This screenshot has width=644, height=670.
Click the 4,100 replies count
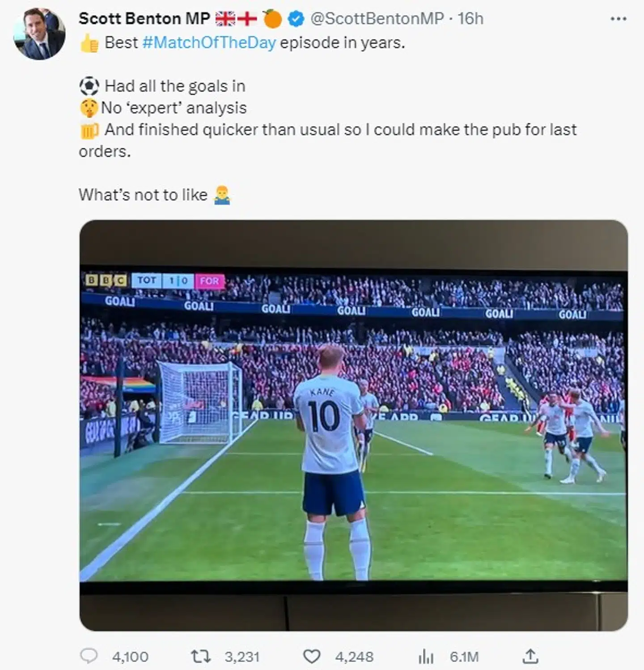click(130, 657)
